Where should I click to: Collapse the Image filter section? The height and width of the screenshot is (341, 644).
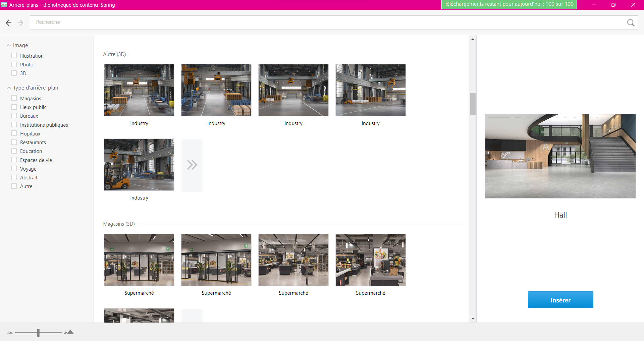click(9, 45)
